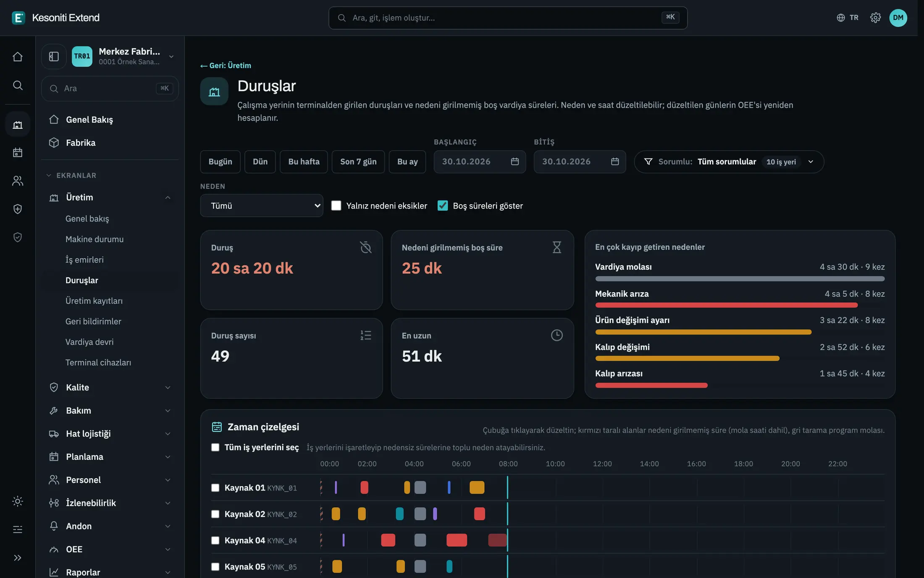Image resolution: width=924 pixels, height=578 pixels.
Task: Click the Vardiya molası gray bar
Action: (x=740, y=279)
